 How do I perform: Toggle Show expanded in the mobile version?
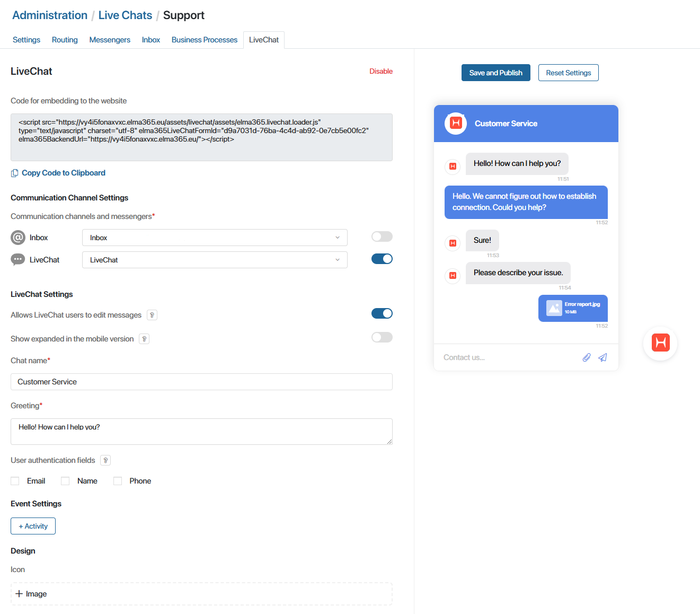(382, 337)
